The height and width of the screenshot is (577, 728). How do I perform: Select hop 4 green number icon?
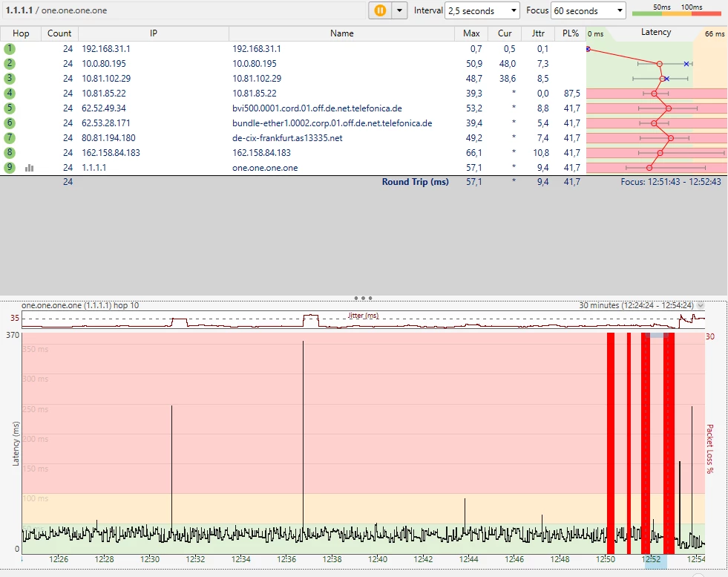pyautogui.click(x=10, y=94)
